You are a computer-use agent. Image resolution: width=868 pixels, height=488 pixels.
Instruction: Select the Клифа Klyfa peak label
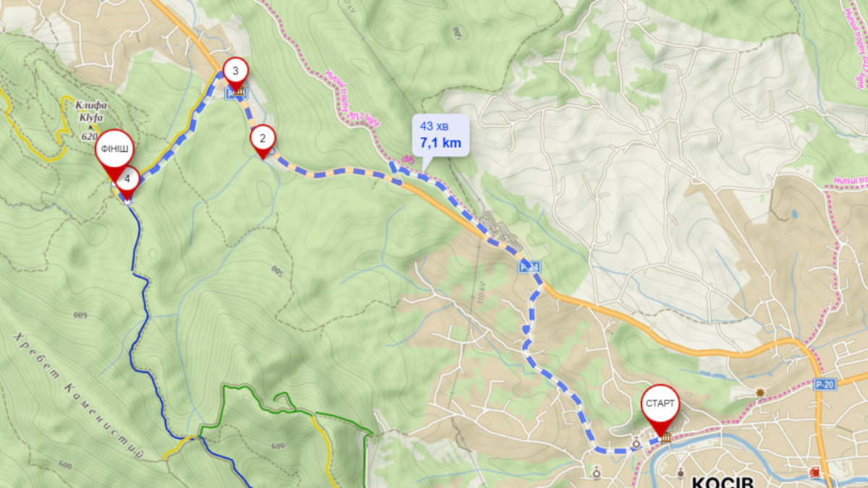point(90,111)
